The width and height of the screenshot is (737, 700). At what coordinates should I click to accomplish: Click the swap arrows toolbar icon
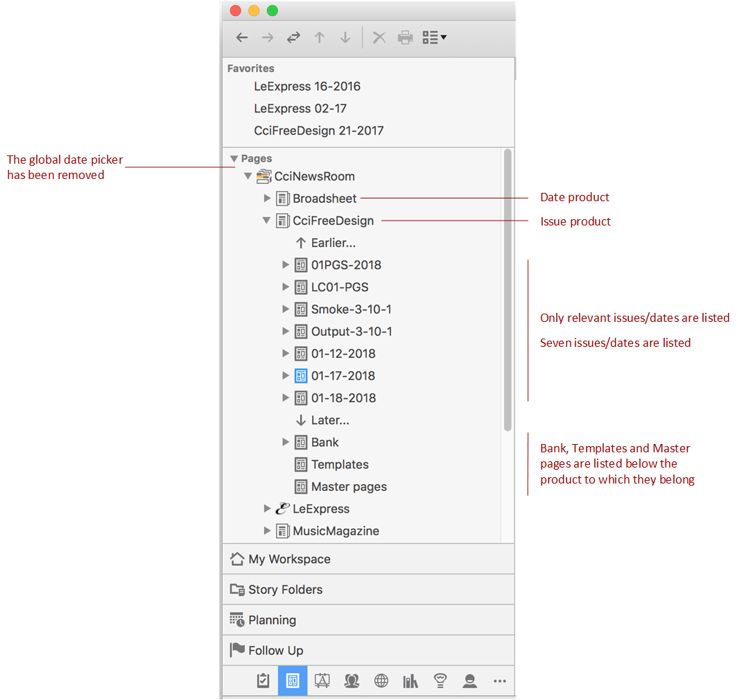[293, 38]
